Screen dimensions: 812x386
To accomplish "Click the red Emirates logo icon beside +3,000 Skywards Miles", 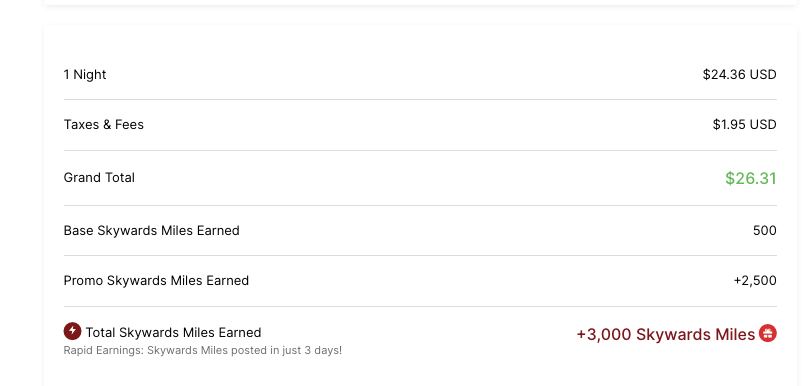I will point(767,333).
